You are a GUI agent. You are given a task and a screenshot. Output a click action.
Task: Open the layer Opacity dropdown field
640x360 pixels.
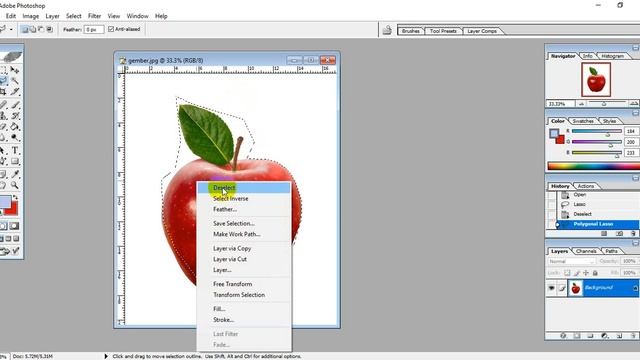pyautogui.click(x=630, y=261)
